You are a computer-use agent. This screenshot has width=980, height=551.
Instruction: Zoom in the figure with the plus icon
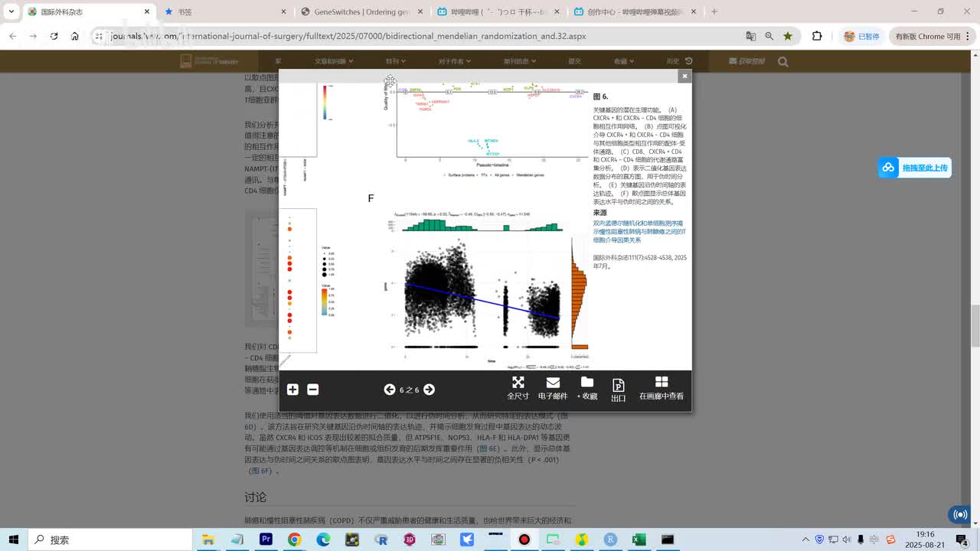coord(292,390)
